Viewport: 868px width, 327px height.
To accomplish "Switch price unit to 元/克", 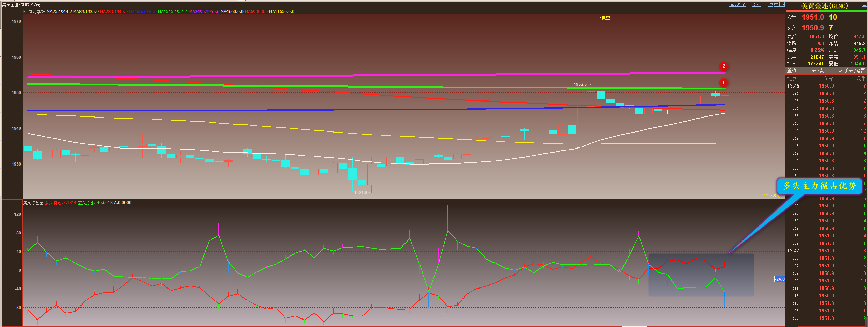I will tap(818, 71).
